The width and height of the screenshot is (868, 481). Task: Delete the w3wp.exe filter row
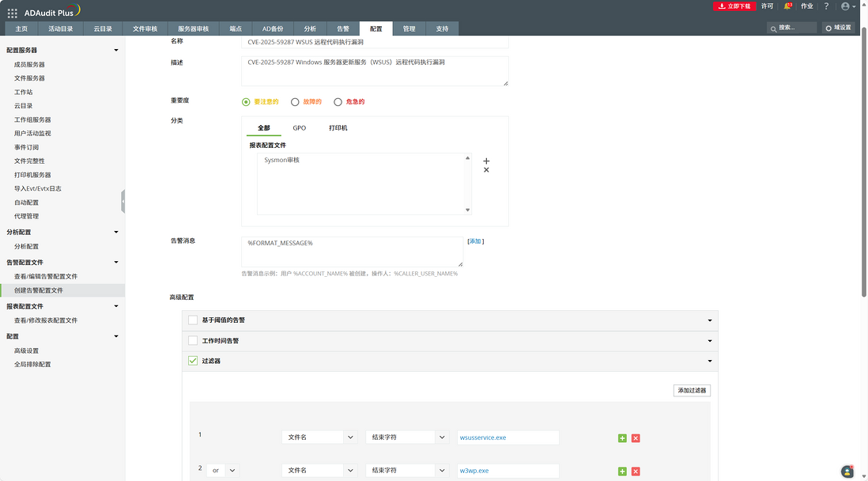click(x=636, y=471)
